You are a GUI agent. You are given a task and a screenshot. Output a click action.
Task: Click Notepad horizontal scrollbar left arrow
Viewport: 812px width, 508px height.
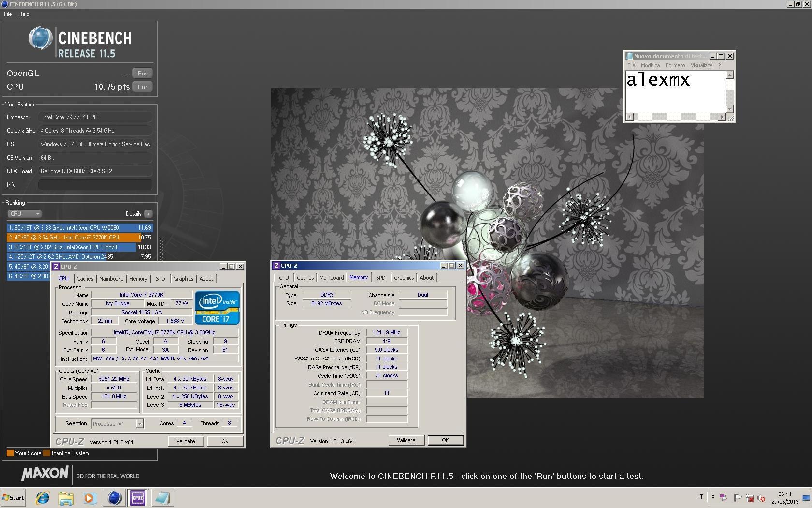point(629,117)
